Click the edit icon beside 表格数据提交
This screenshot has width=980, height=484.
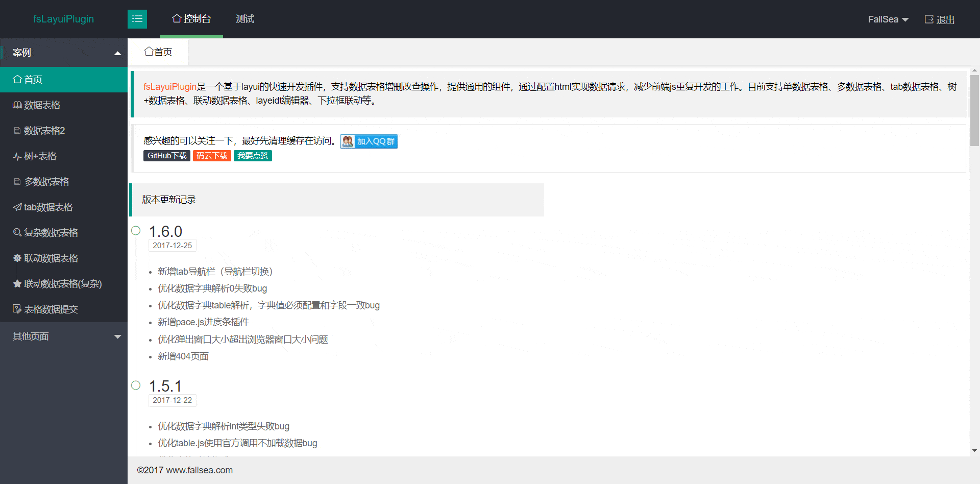[17, 309]
